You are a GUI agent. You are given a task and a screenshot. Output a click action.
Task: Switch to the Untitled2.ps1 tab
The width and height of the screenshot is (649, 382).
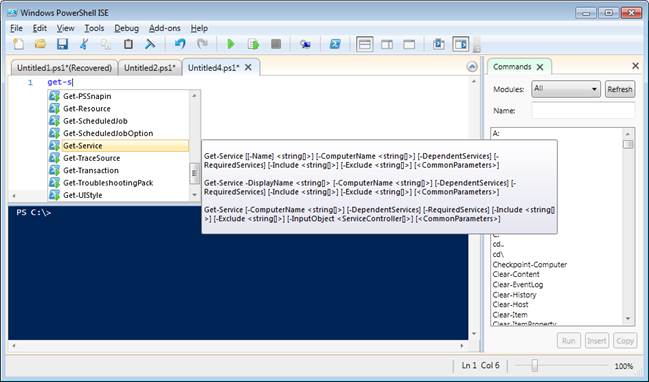150,68
